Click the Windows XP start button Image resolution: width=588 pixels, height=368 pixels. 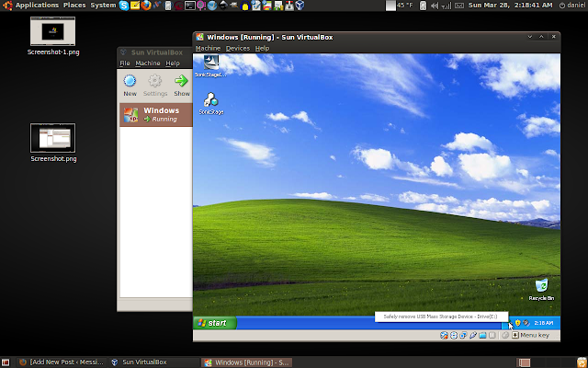[215, 323]
